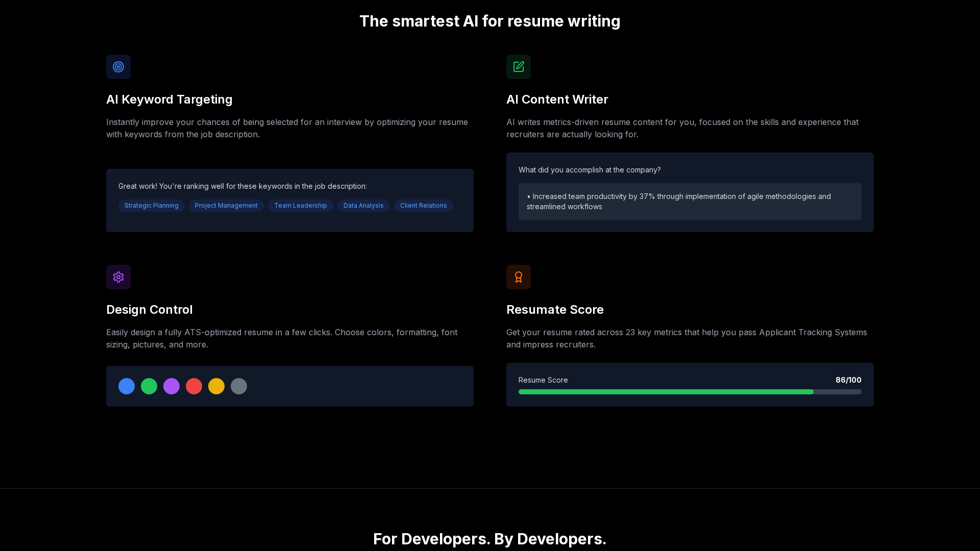The width and height of the screenshot is (980, 551).
Task: Click the Data Analysis keyword chip
Action: point(363,206)
